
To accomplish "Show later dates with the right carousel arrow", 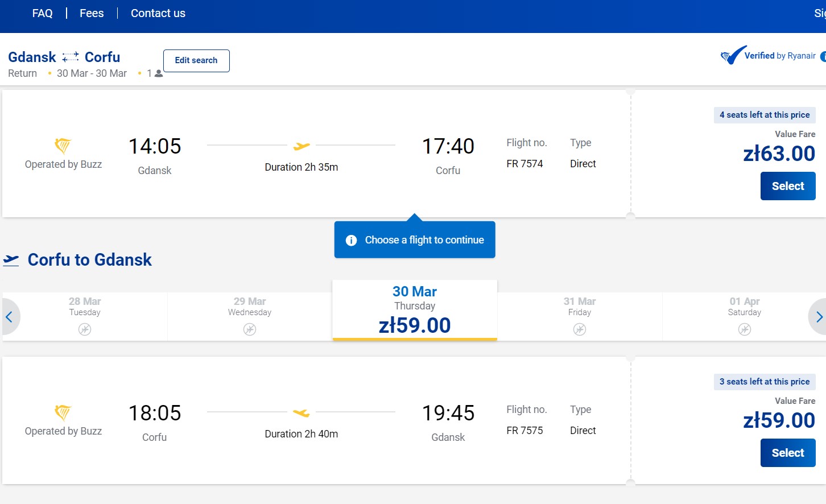I will 818,317.
